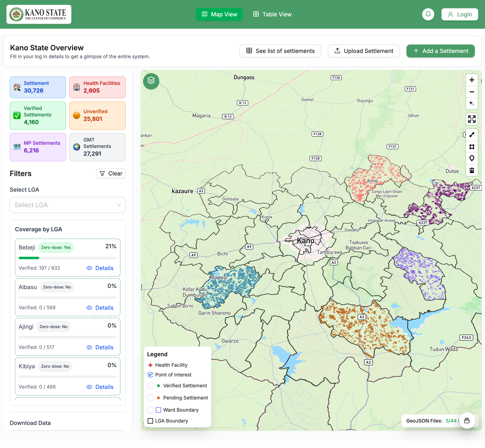
Task: View Details for Bebeji LGA
Action: [x=100, y=268]
